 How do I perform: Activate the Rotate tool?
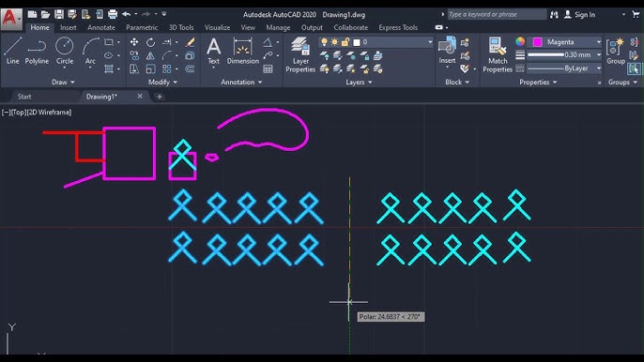150,42
